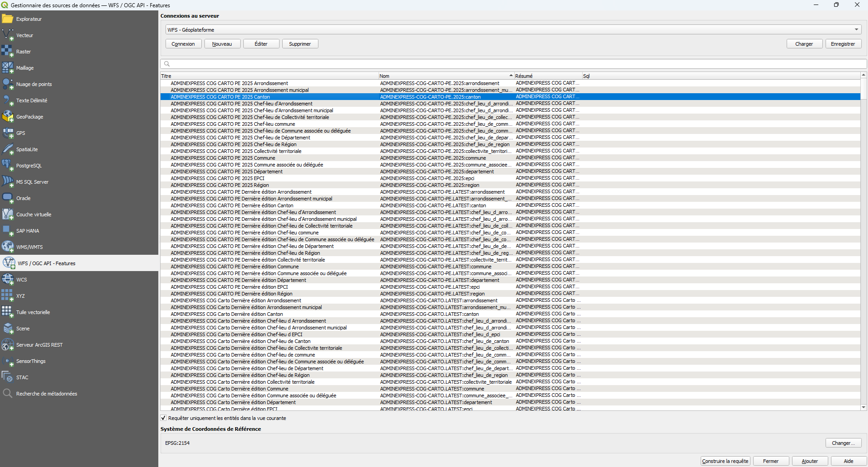This screenshot has height=467, width=868.
Task: Select the STAC source icon
Action: click(8, 377)
